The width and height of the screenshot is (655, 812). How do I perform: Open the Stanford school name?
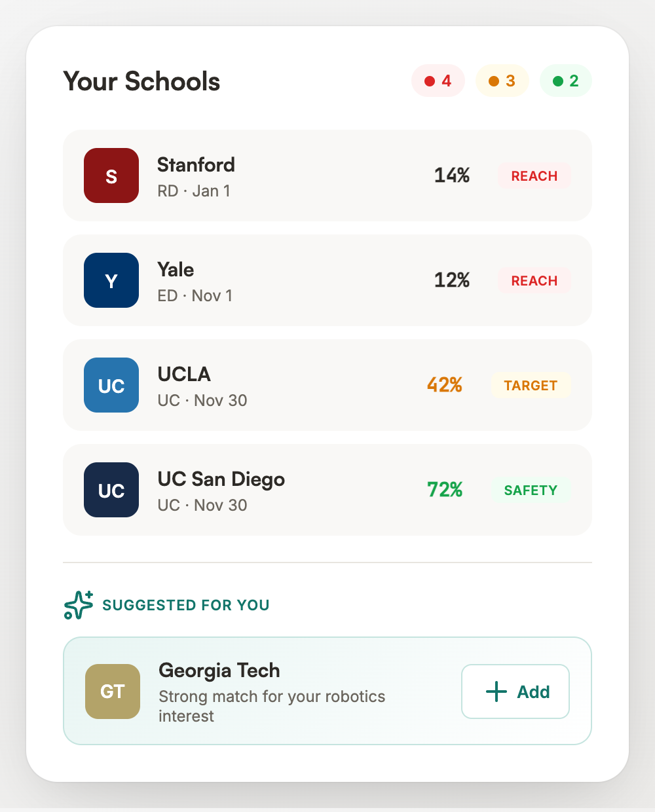(196, 164)
